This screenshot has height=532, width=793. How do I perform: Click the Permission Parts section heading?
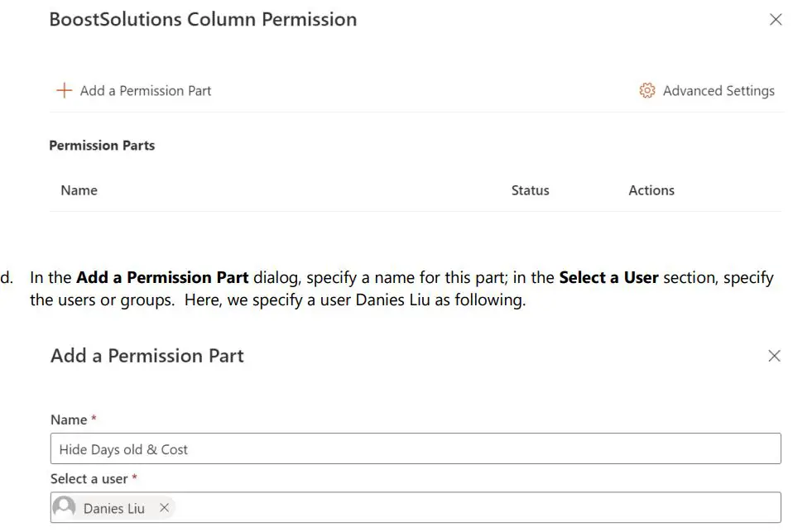point(102,145)
